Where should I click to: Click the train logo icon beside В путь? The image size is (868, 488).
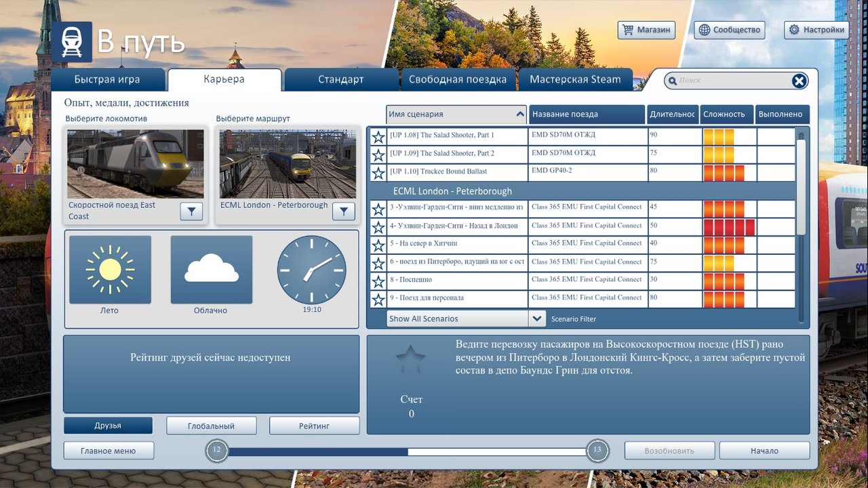point(72,42)
